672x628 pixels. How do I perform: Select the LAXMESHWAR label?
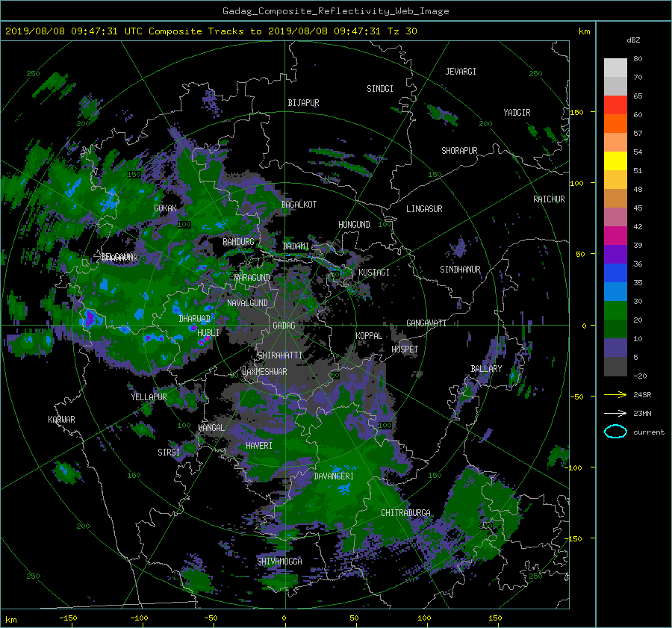click(264, 372)
